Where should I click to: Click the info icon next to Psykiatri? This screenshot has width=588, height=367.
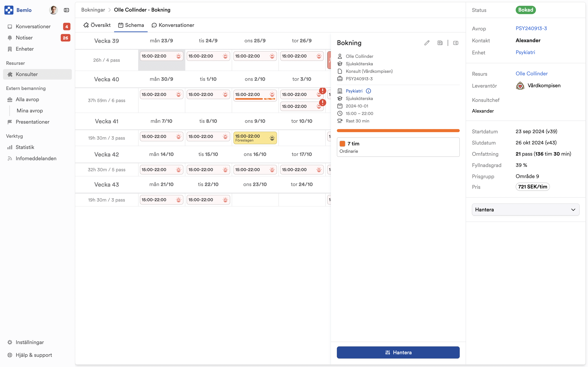(x=368, y=91)
